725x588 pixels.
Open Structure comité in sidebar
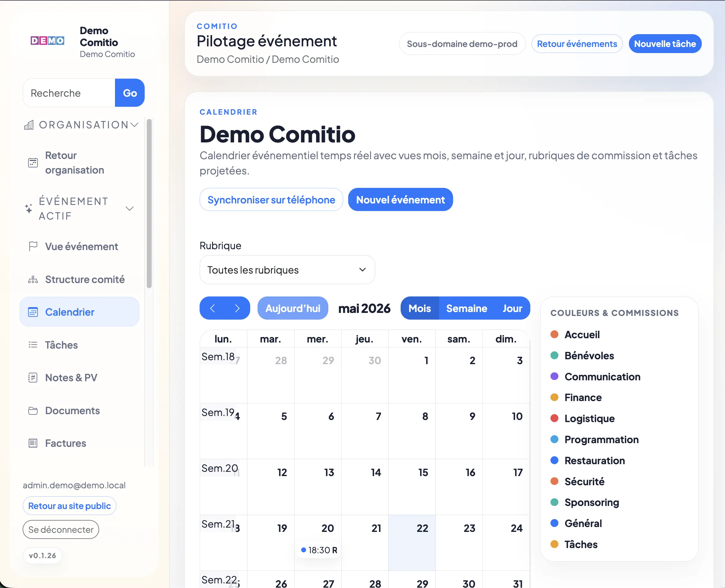click(x=79, y=279)
